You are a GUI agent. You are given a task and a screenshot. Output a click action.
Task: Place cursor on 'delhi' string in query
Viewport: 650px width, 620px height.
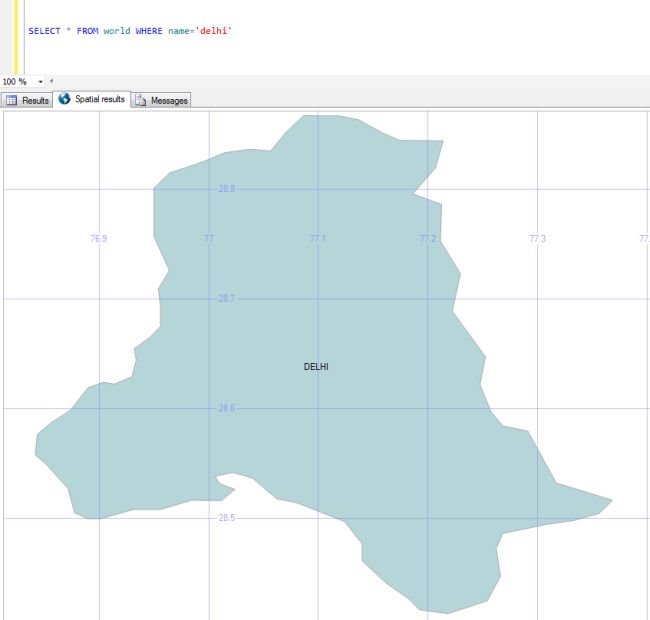point(214,31)
